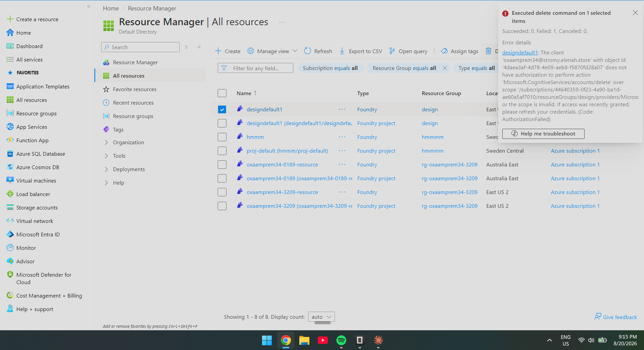
Task: Expand the Tools menu section
Action: [x=106, y=156]
